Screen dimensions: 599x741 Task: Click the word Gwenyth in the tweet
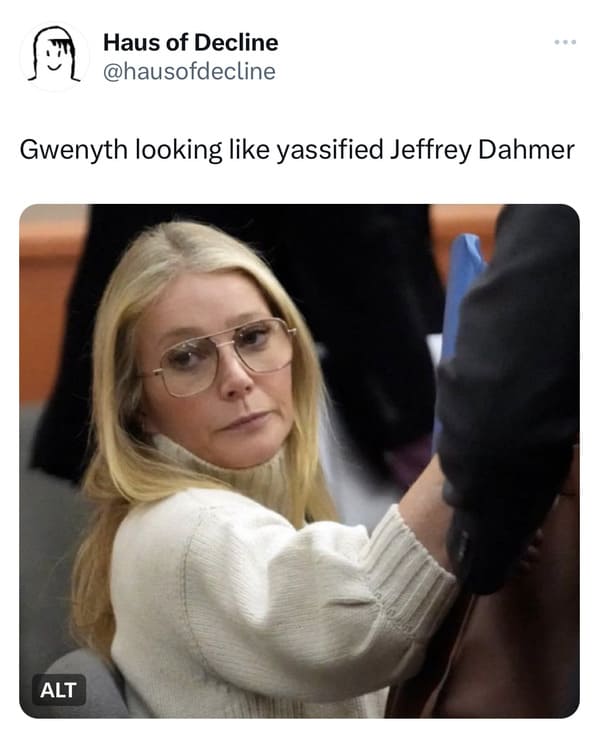(74, 150)
